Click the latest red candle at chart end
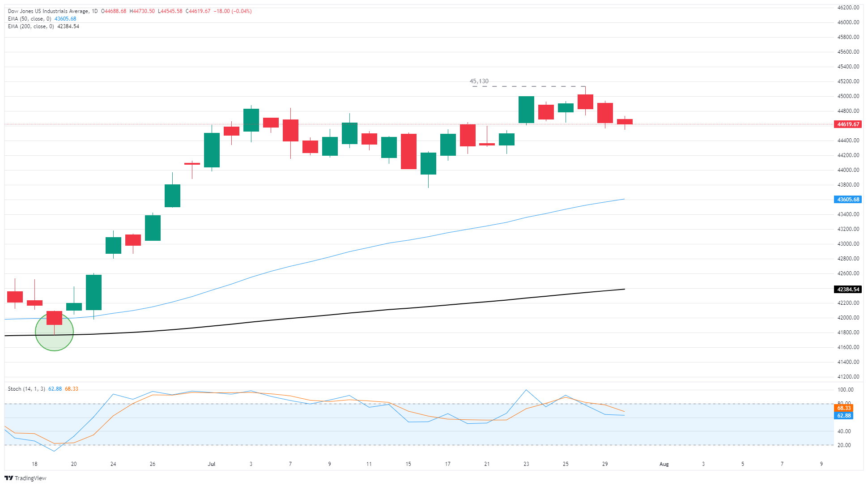The width and height of the screenshot is (868, 486). pos(625,122)
